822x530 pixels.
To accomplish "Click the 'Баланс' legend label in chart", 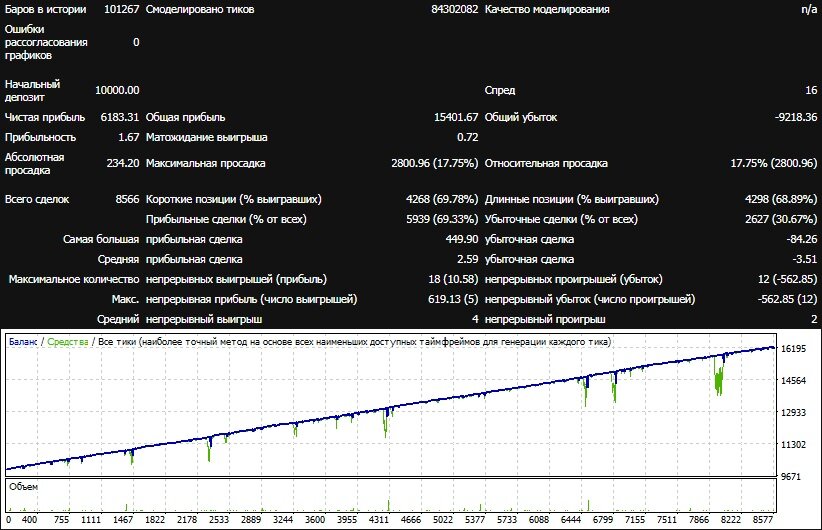I will (x=23, y=342).
